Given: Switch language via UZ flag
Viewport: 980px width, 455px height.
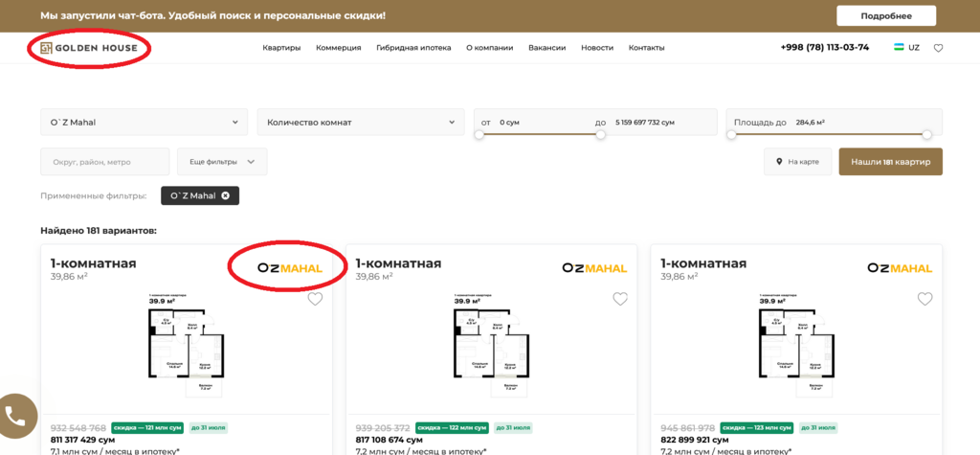Looking at the screenshot, I should coord(906,48).
